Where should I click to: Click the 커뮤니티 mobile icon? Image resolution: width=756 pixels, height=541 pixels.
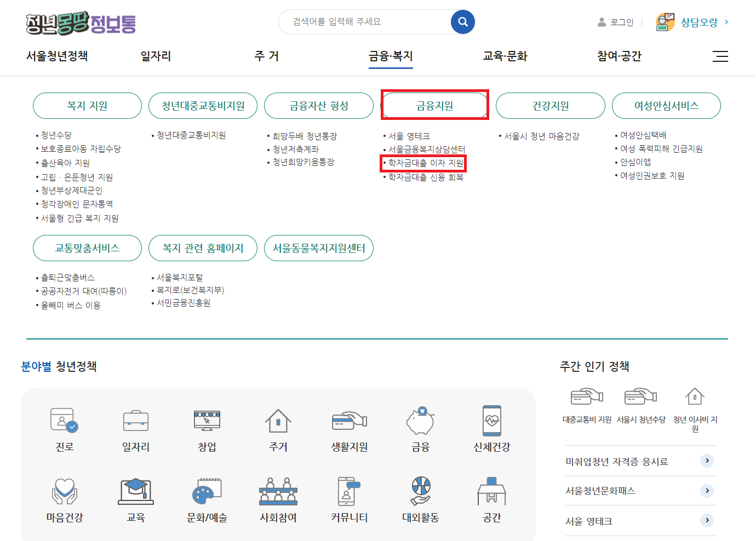click(x=349, y=492)
